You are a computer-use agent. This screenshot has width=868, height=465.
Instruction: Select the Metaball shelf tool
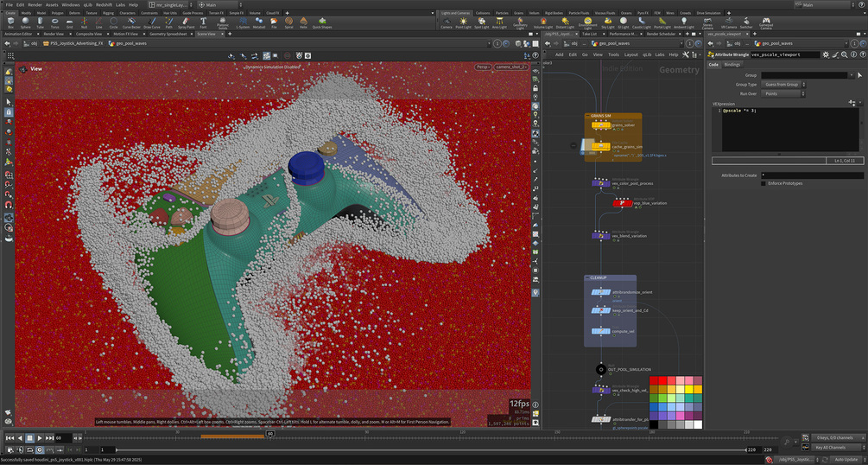260,22
